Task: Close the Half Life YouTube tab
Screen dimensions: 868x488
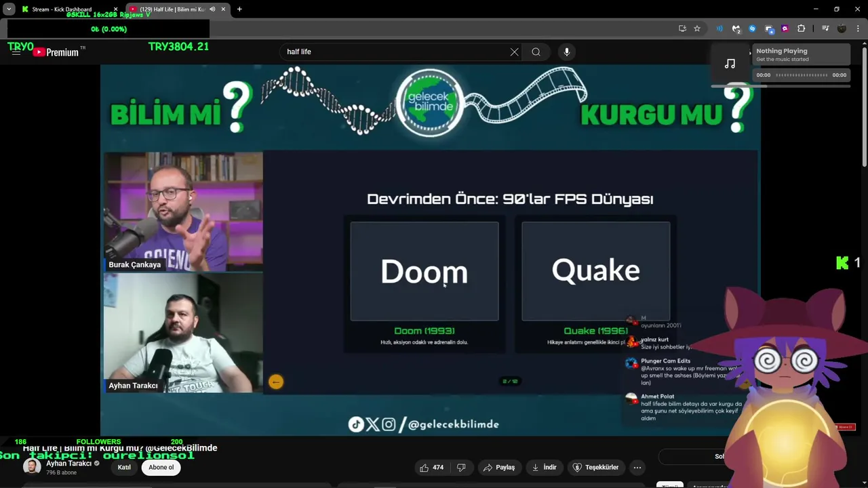Action: [223, 9]
